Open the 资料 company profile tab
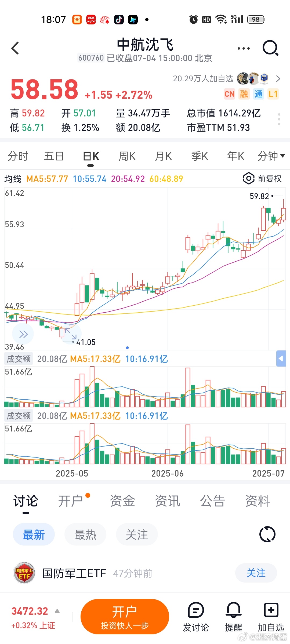Image resolution: width=290 pixels, height=644 pixels. (258, 501)
